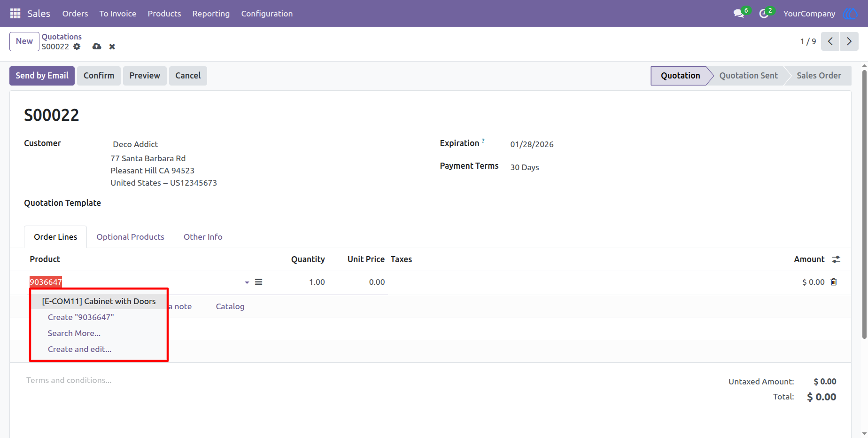Open the Reporting menu
868x438 pixels.
(211, 14)
